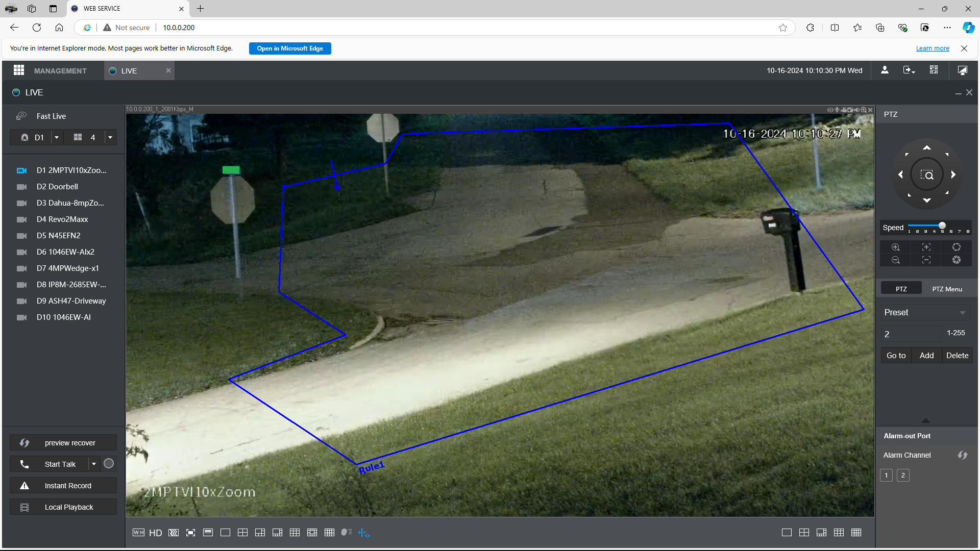The height and width of the screenshot is (551, 980).
Task: Switch stream to HD
Action: point(156,533)
